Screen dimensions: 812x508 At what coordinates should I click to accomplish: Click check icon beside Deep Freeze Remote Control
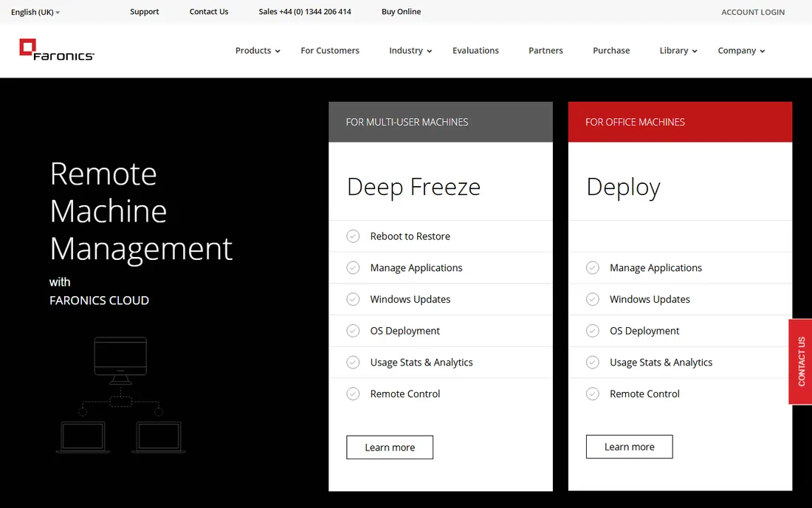coord(353,394)
